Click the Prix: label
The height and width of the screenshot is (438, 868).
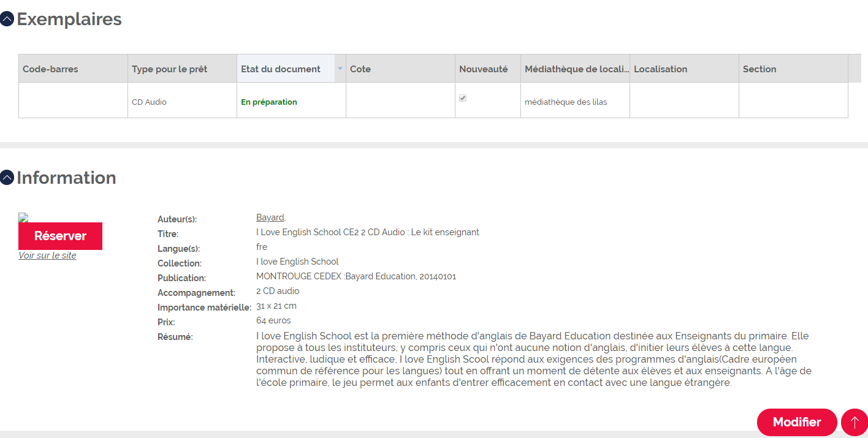[x=166, y=322]
